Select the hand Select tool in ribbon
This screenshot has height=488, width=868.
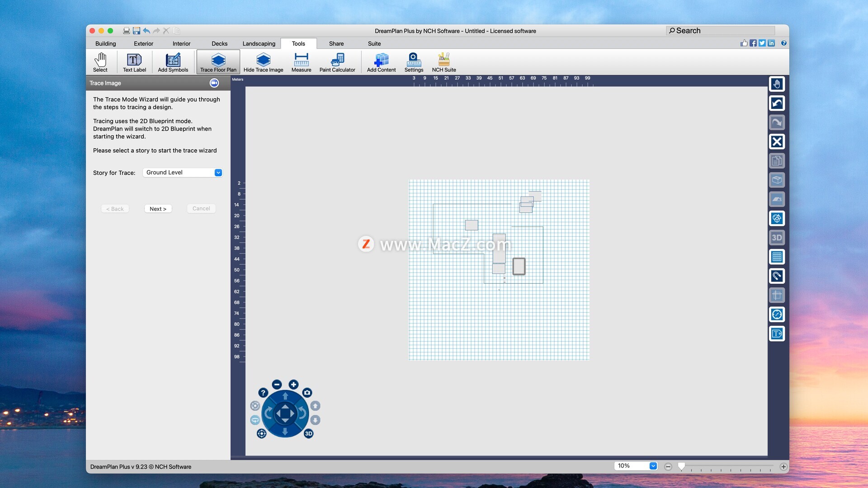100,62
